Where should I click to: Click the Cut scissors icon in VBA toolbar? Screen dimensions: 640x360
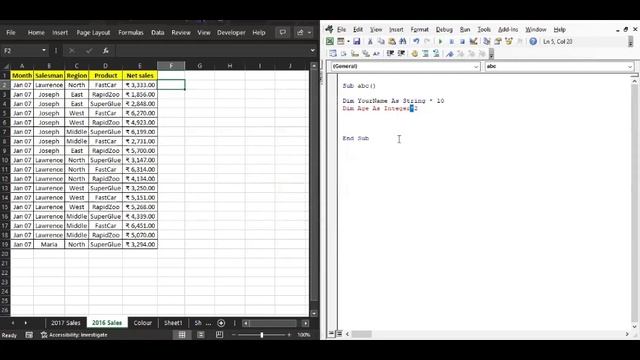pyautogui.click(x=370, y=41)
